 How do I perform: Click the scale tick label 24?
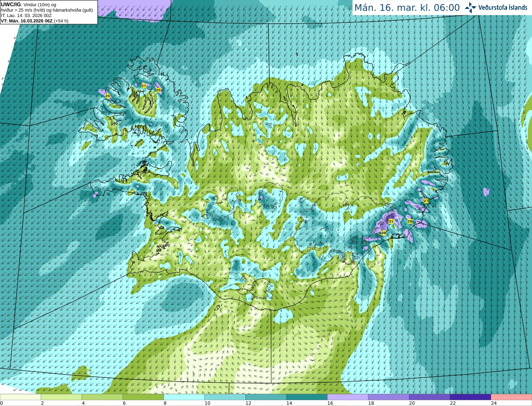(494, 403)
